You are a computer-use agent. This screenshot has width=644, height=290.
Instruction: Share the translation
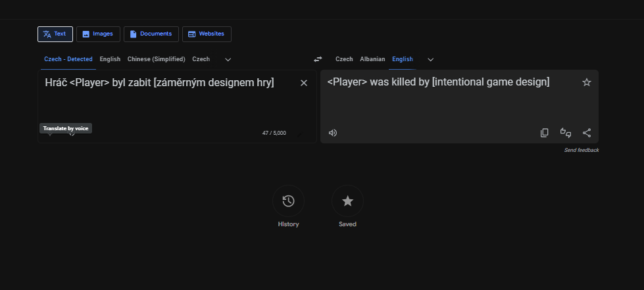586,133
